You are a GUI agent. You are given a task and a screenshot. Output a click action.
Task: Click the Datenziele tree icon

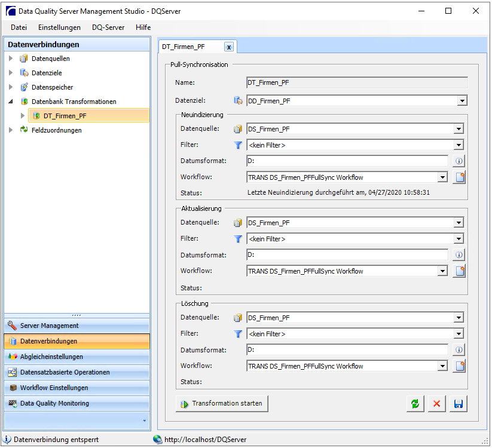tap(24, 73)
